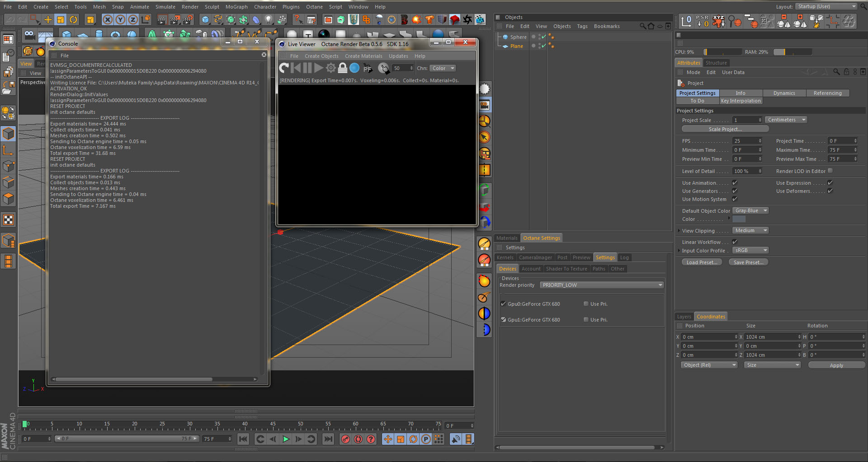The image size is (868, 462).
Task: Open Live Viewer settings gear icon
Action: click(x=331, y=68)
